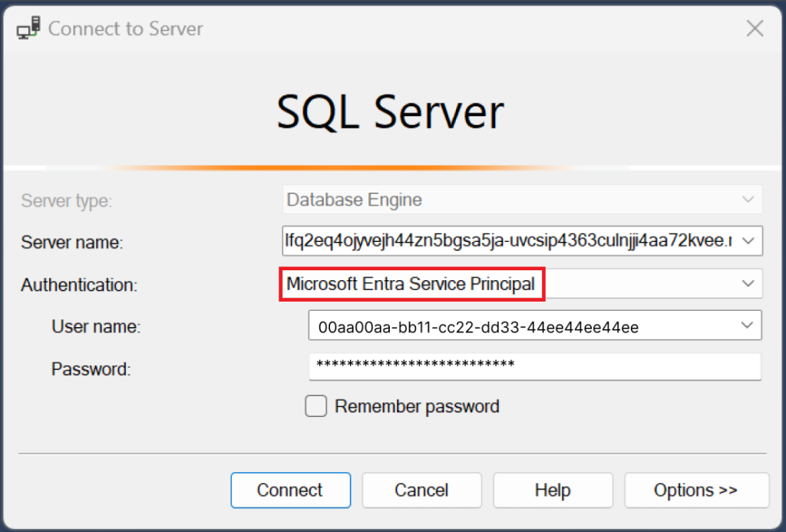
Task: Click the Password label
Action: point(91,369)
